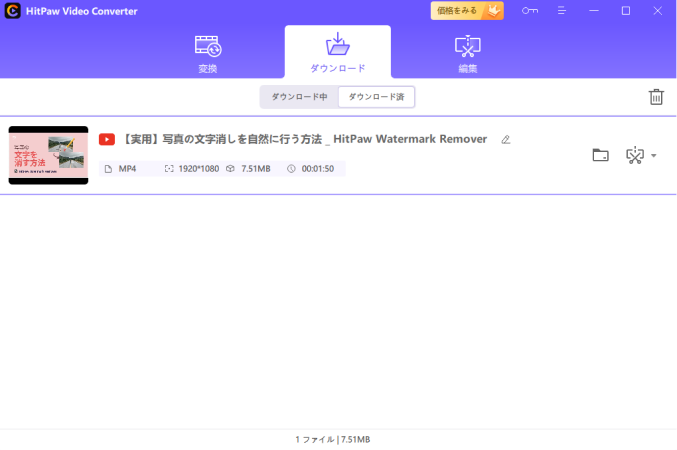Click the crown icon on the pricing button
The height and width of the screenshot is (450, 677).
(x=493, y=10)
